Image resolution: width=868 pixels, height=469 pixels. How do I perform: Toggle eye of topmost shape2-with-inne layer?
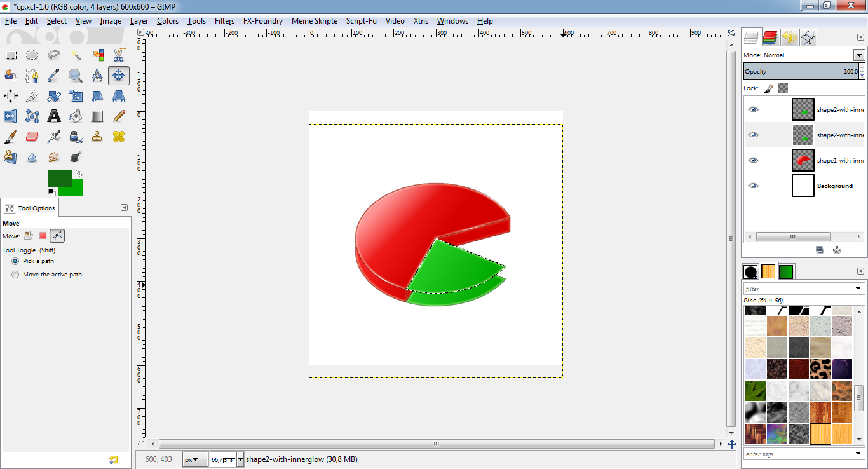tap(753, 109)
